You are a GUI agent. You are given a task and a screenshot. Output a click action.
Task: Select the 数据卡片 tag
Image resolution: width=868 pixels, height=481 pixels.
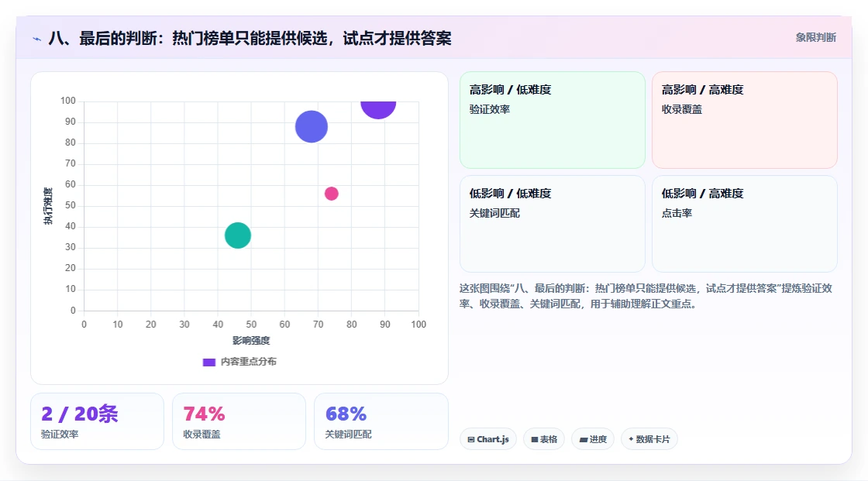649,439
